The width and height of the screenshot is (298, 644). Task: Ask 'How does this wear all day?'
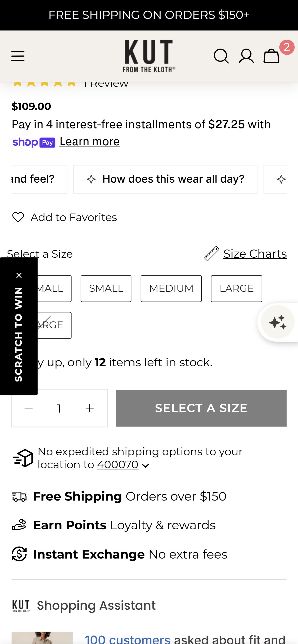[165, 179]
